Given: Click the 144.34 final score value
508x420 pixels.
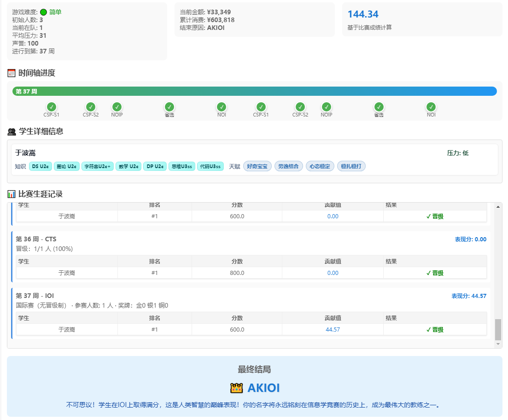Looking at the screenshot, I should (x=363, y=14).
